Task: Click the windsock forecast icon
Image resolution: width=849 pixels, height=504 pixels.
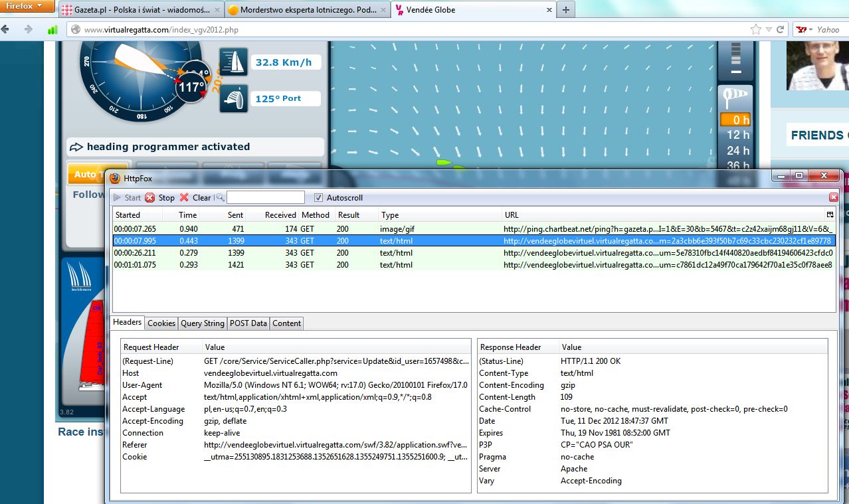Action: (x=736, y=100)
